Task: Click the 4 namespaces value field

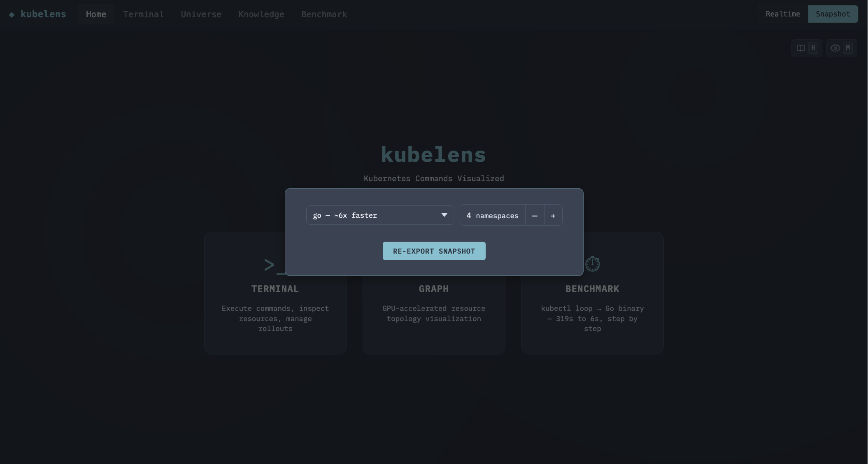Action: [x=492, y=216]
